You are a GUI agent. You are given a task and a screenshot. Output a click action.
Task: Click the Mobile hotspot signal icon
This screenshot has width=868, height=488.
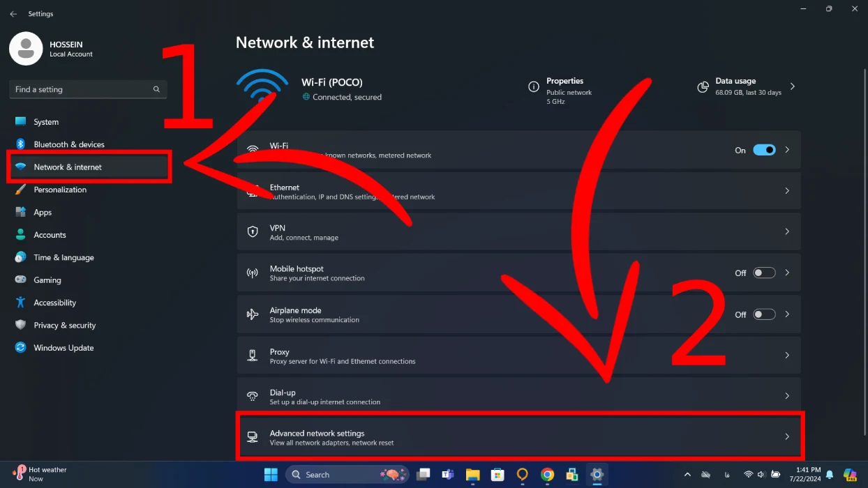click(253, 273)
